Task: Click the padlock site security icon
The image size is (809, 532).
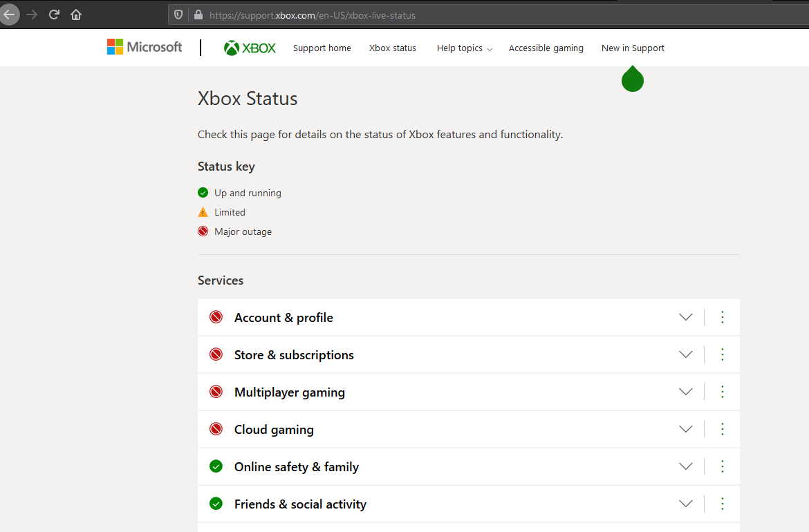Action: [198, 15]
